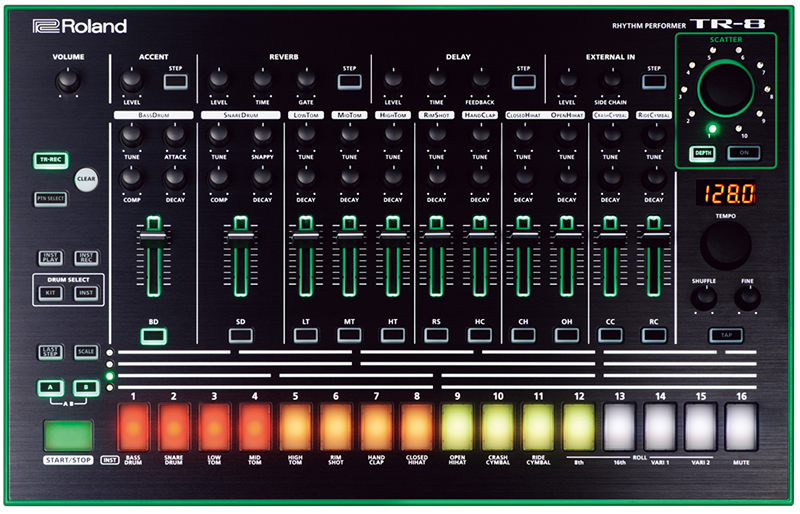The image size is (800, 514).
Task: Click the large Scatter dial
Action: tap(726, 89)
